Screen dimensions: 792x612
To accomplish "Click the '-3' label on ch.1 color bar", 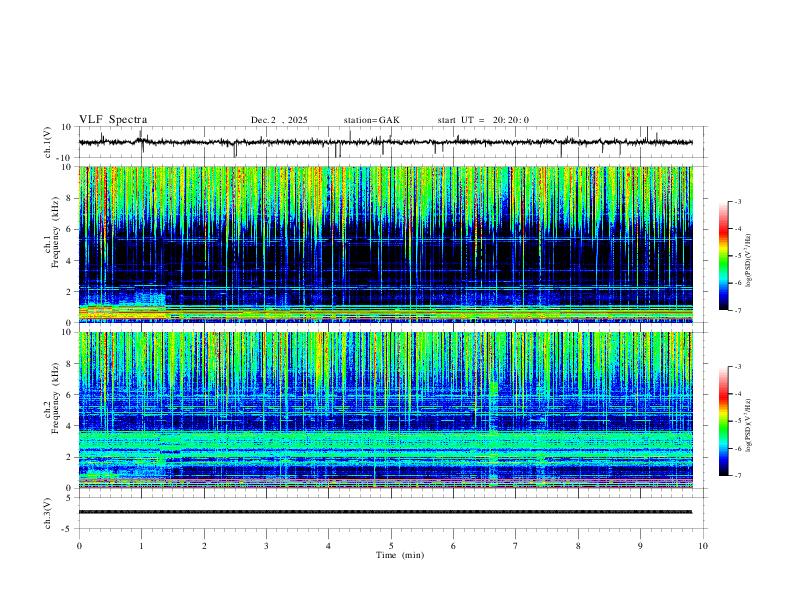I will (x=737, y=201).
